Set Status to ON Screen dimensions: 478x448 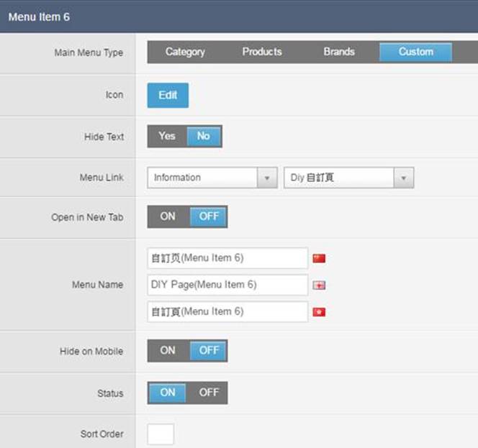[168, 393]
